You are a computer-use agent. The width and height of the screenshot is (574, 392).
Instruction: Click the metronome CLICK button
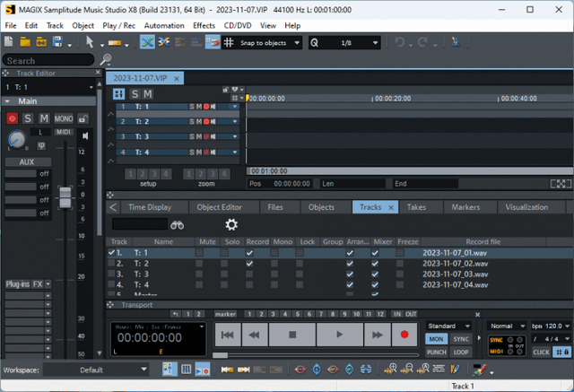pyautogui.click(x=541, y=353)
